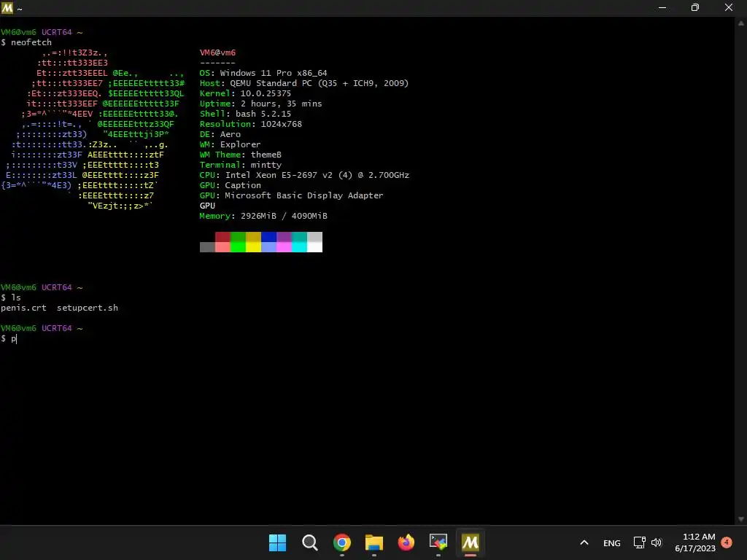Open mintty title bar menu icon

click(x=7, y=7)
